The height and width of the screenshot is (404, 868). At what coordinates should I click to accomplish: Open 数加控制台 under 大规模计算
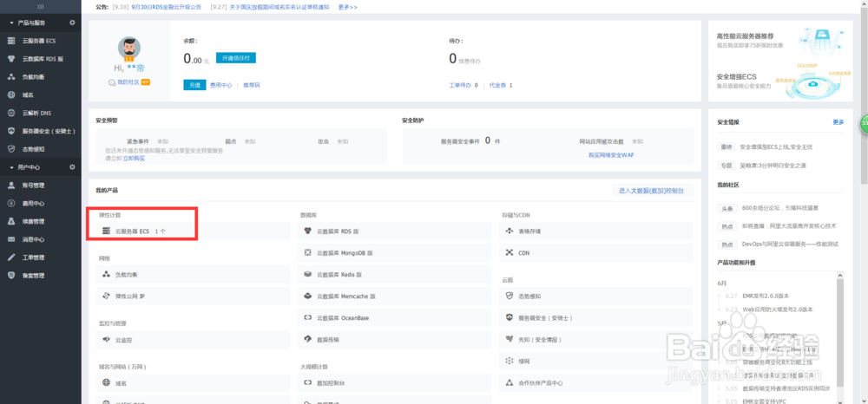394,383
